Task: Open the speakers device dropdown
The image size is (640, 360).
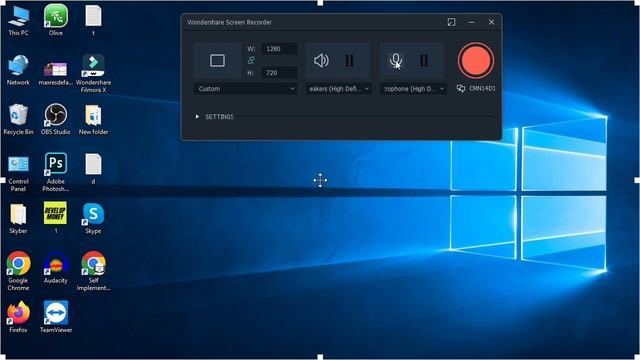Action: click(x=338, y=89)
